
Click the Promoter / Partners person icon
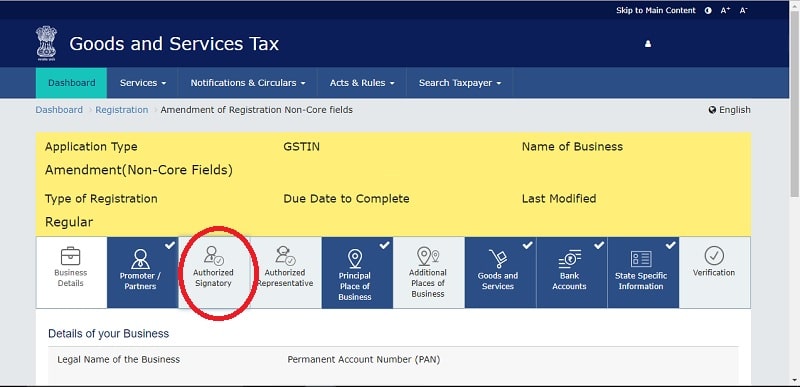[x=140, y=259]
